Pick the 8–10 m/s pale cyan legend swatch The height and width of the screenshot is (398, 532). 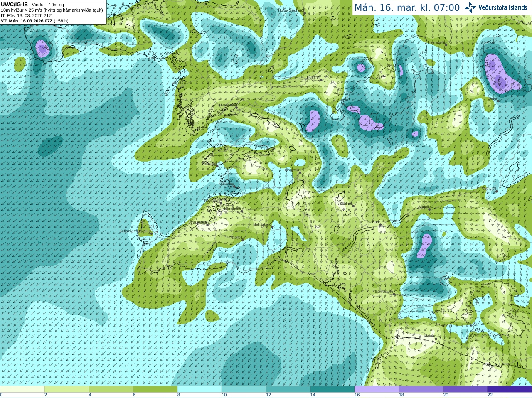pyautogui.click(x=199, y=389)
